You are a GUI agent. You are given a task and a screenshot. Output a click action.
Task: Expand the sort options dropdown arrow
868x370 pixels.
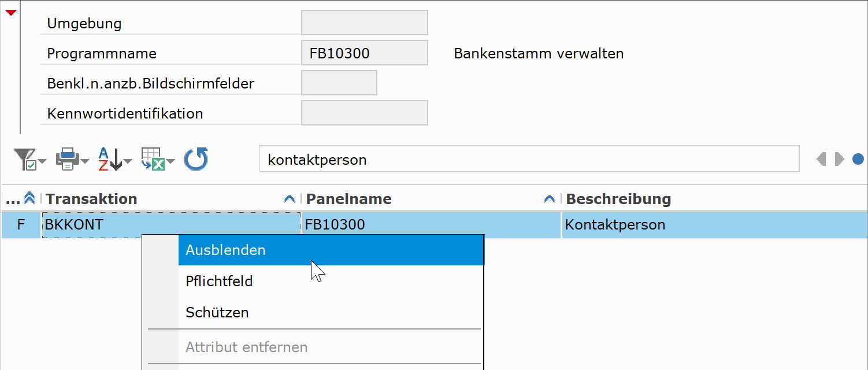click(128, 161)
